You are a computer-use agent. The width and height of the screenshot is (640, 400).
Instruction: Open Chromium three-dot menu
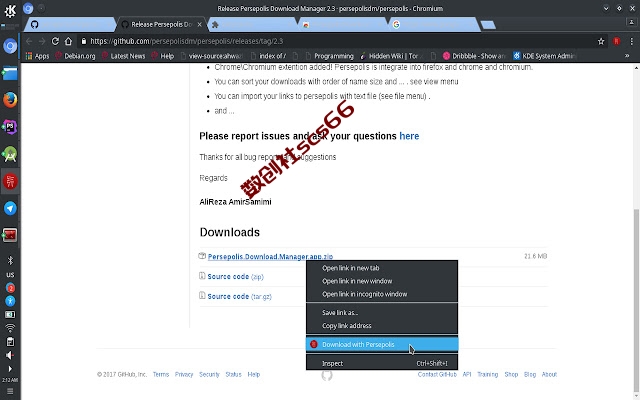631,41
